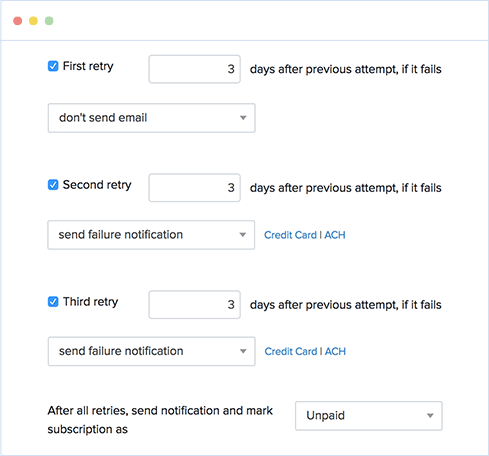Open the "don't send email" dropdown

coord(152,118)
